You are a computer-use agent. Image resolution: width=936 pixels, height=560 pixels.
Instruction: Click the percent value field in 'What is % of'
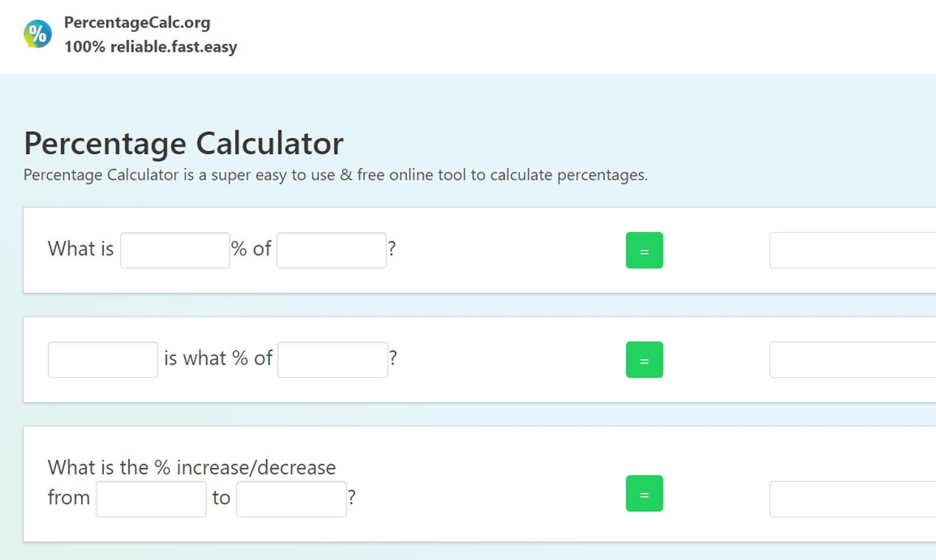click(x=175, y=250)
